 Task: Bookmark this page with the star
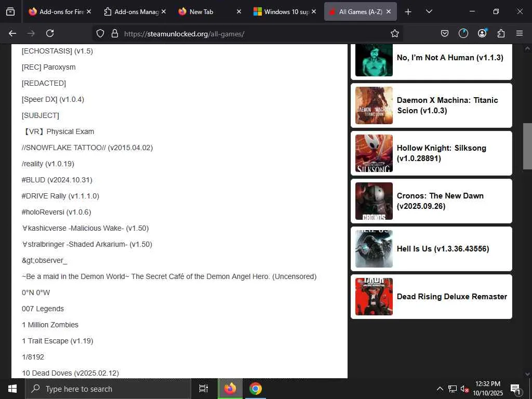tap(395, 33)
